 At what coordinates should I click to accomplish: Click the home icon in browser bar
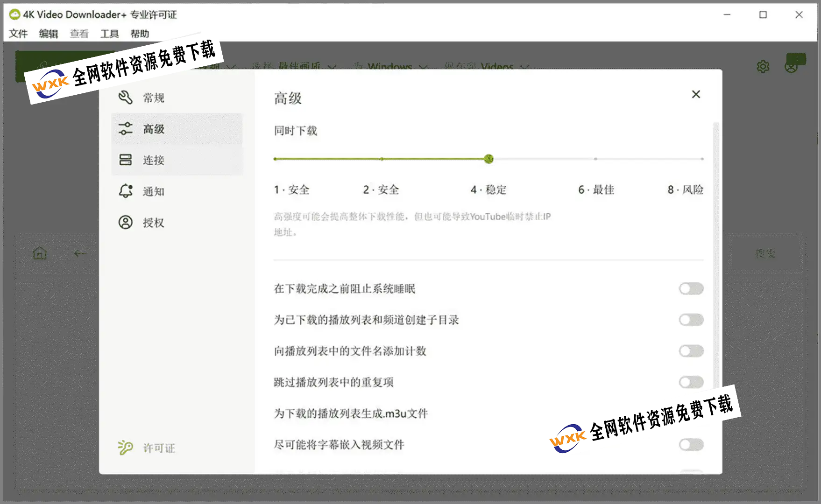[x=40, y=253]
